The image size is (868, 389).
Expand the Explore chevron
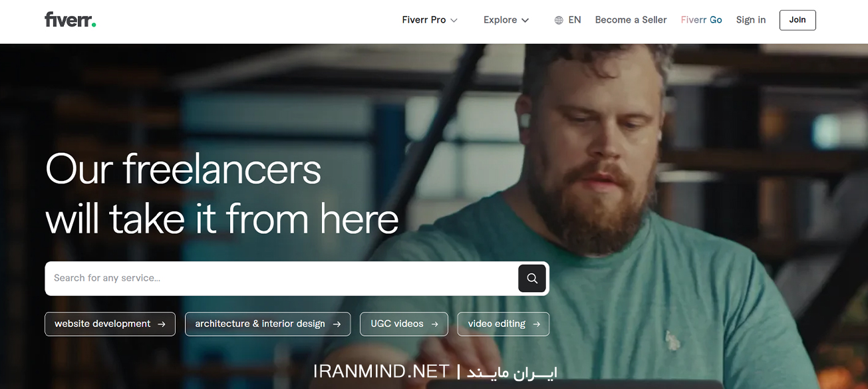[525, 21]
